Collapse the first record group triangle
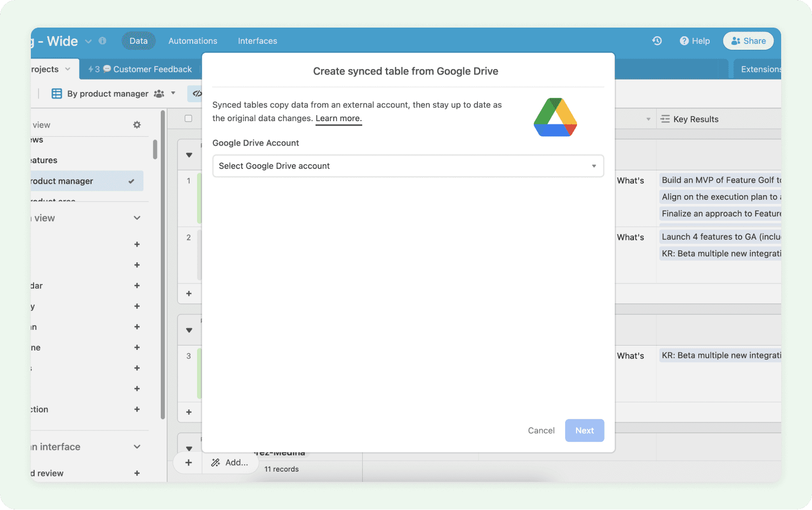This screenshot has height=510, width=812. [x=189, y=155]
